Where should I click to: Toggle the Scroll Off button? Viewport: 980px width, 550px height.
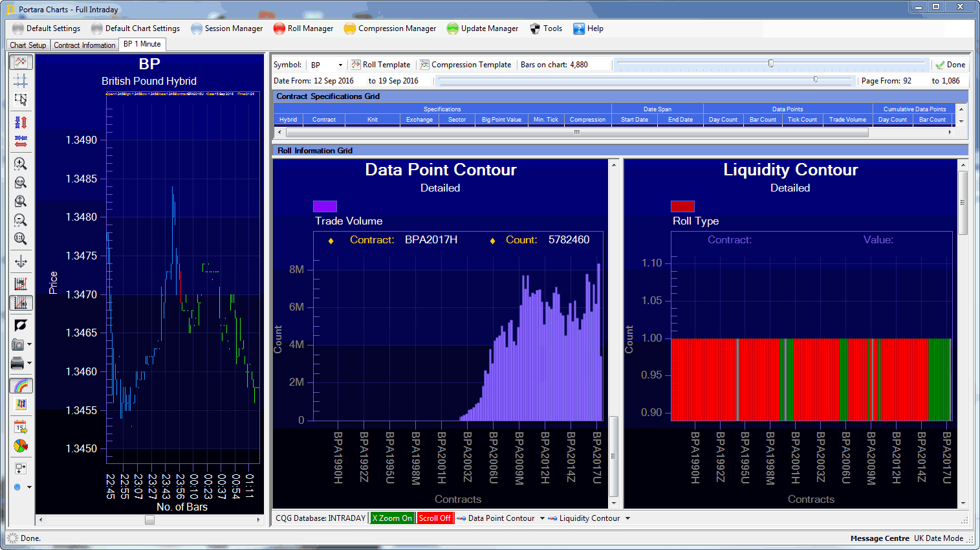(x=435, y=518)
